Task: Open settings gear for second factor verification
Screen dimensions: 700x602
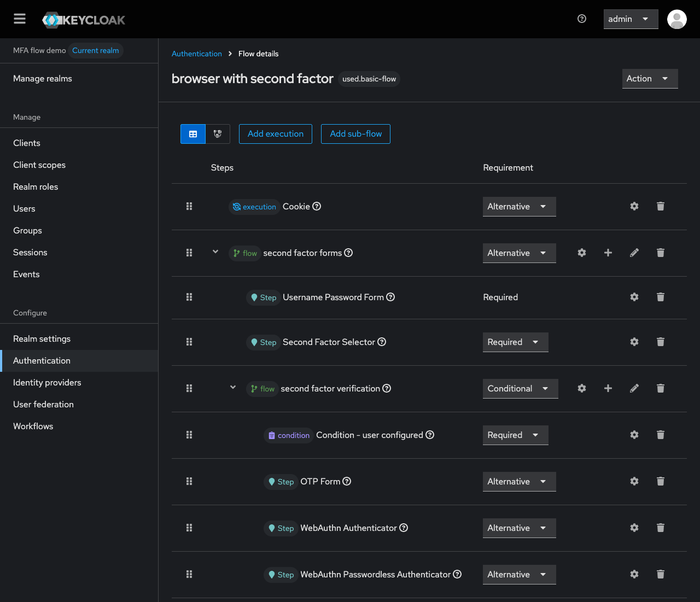Action: tap(582, 388)
